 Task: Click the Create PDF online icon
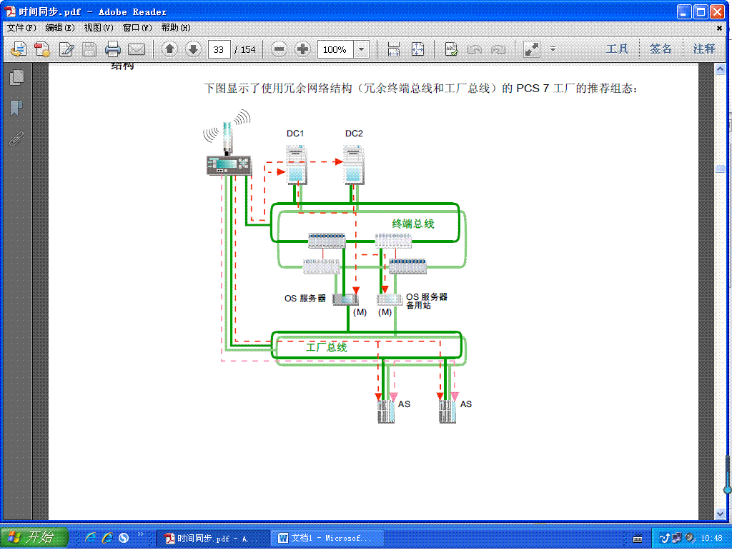click(19, 49)
